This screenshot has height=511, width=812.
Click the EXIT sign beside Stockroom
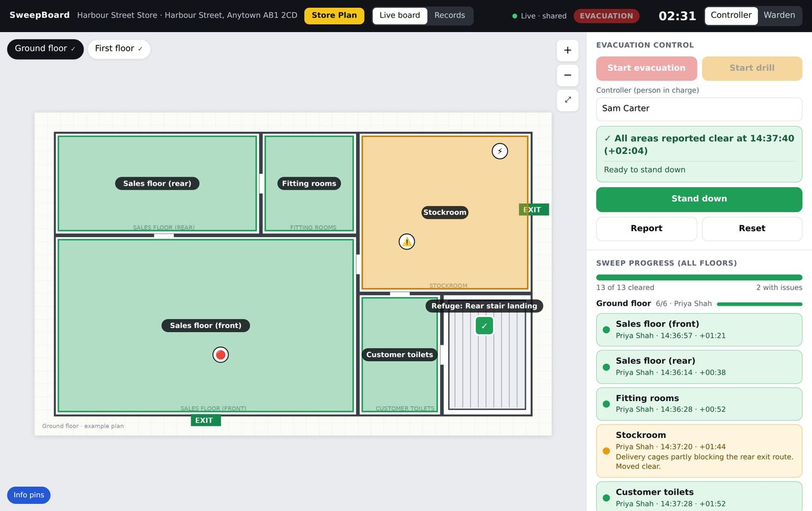(x=534, y=209)
